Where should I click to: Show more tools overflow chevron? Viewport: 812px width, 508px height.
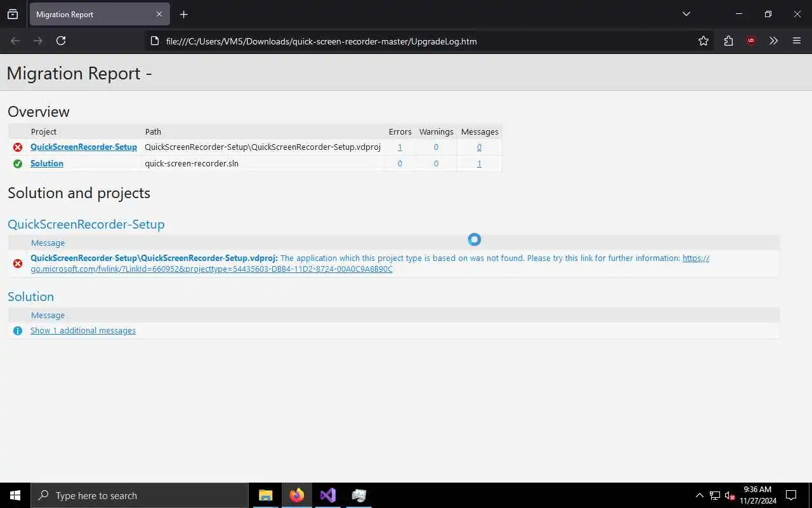click(773, 41)
